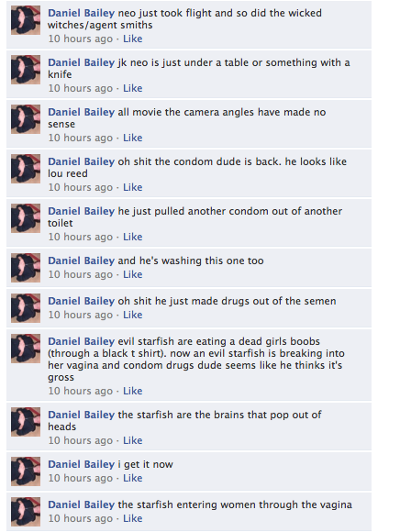400x532 pixels.
Task: Like the 'looks like lou reed' comment
Action: [132, 187]
